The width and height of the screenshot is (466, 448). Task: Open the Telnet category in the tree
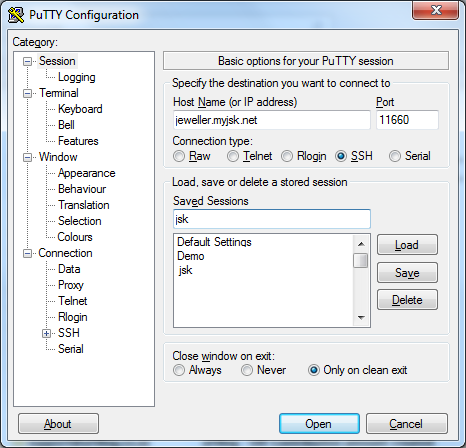pos(72,301)
